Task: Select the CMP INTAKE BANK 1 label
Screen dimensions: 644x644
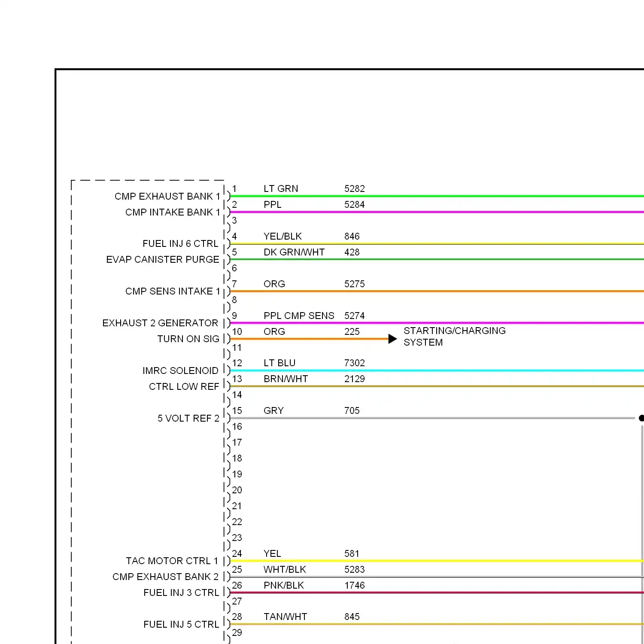Action: coord(173,212)
